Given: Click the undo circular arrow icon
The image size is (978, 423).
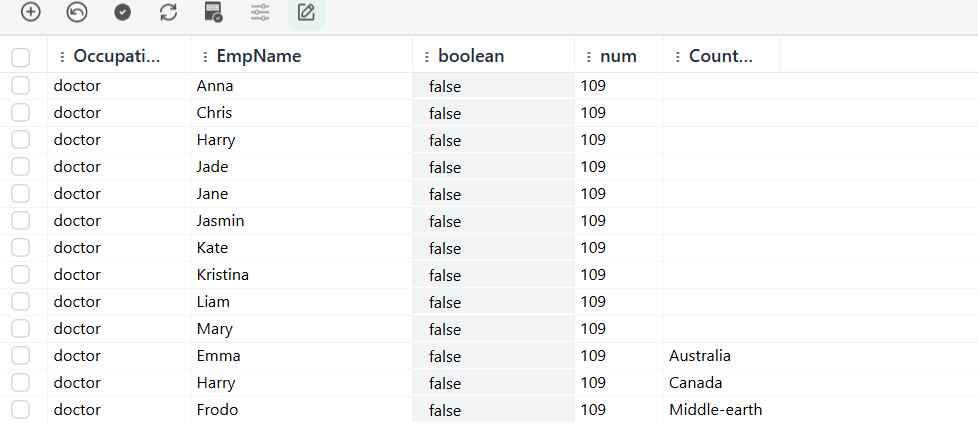Looking at the screenshot, I should (x=77, y=12).
